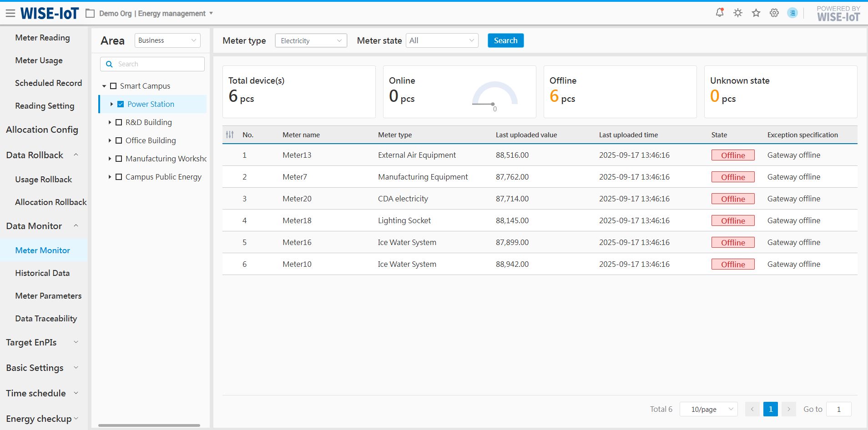Open the user avatar profile
The image size is (868, 430).
click(792, 13)
